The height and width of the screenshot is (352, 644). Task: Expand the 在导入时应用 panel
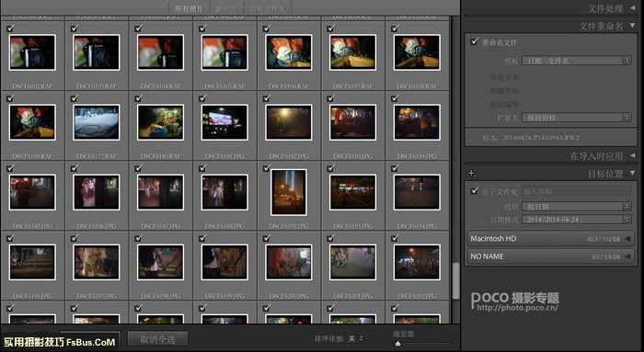coord(633,155)
